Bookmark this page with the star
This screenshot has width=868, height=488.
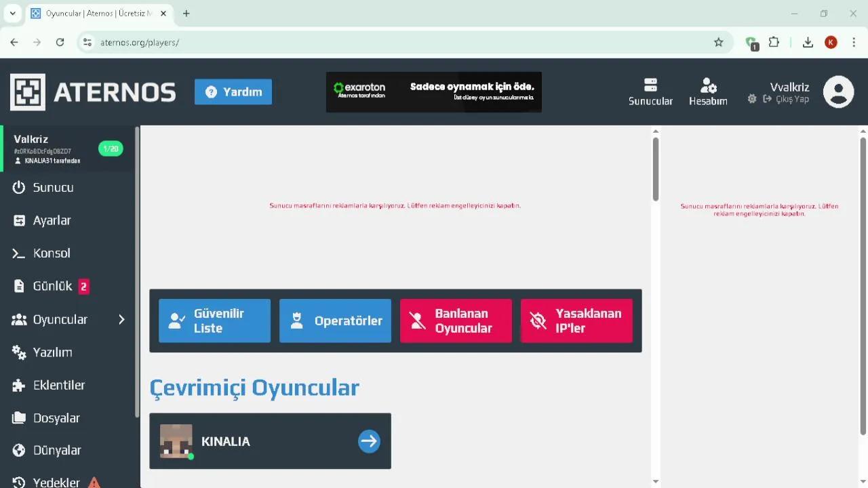[719, 42]
